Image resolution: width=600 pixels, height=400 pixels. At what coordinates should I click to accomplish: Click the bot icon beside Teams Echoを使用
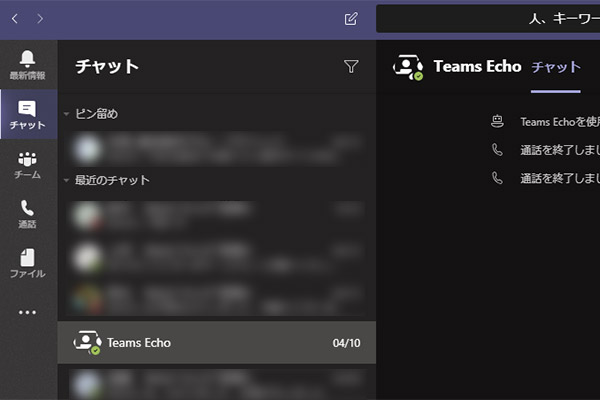(497, 122)
